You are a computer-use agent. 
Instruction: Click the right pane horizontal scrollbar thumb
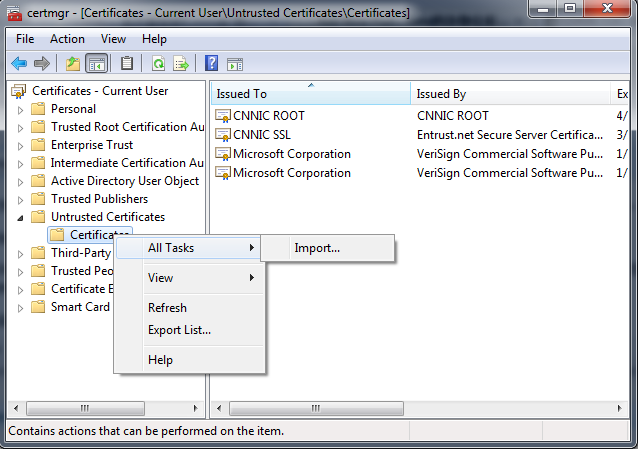(x=316, y=408)
